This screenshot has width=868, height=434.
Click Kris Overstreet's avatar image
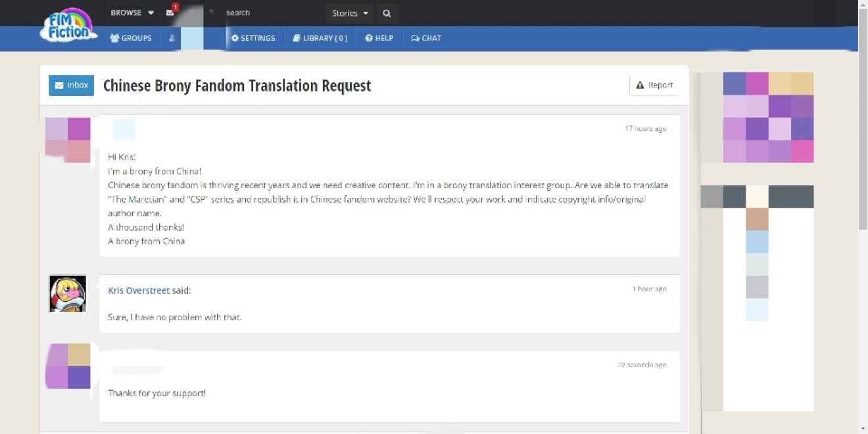pyautogui.click(x=68, y=294)
